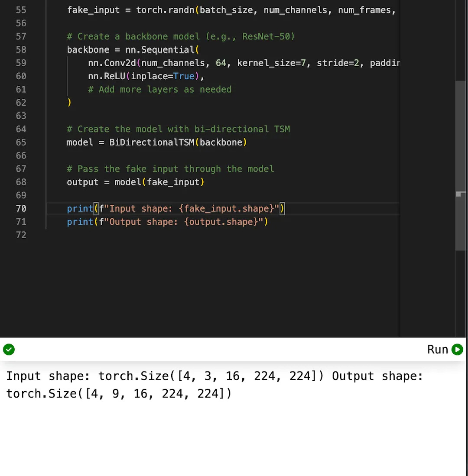Click model = BiDirectionalTSM(backbone) line
The height and width of the screenshot is (476, 468).
(157, 142)
